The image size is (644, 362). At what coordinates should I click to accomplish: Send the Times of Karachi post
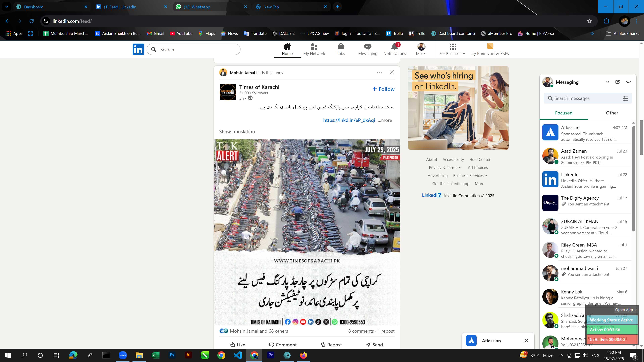[x=374, y=345]
